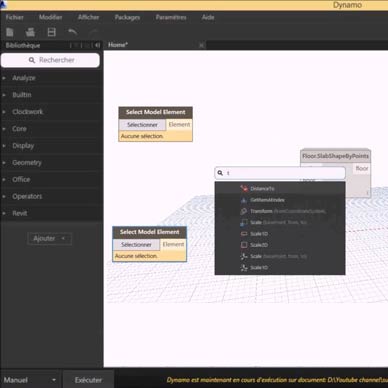Open the Fichier menu
The height and width of the screenshot is (388, 388).
click(x=15, y=17)
